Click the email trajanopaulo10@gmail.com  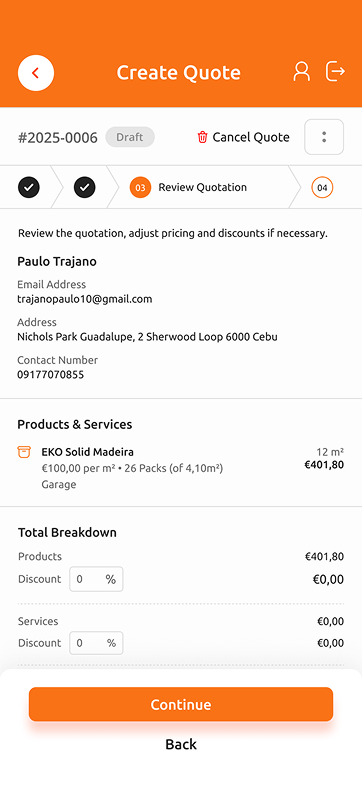[x=84, y=300]
